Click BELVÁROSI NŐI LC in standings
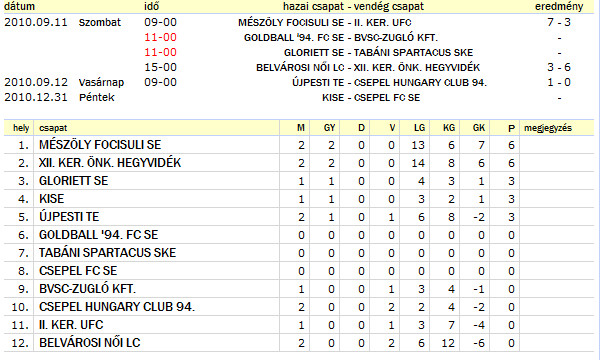Screen dimensions: 602x360 89,343
